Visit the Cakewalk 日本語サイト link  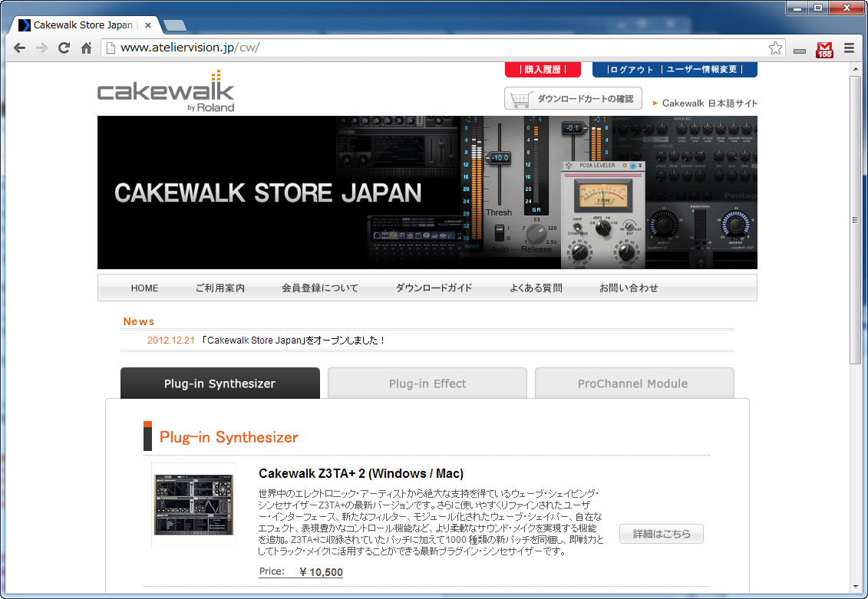pos(710,104)
